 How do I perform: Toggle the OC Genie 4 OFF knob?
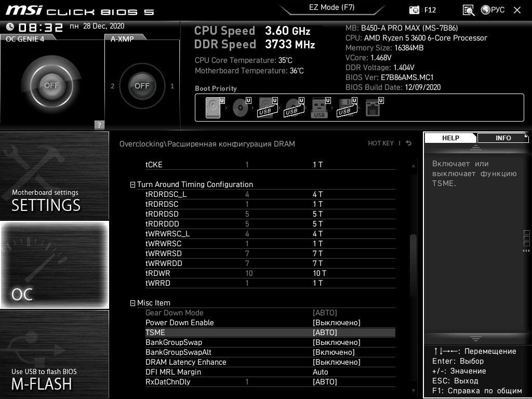51,85
